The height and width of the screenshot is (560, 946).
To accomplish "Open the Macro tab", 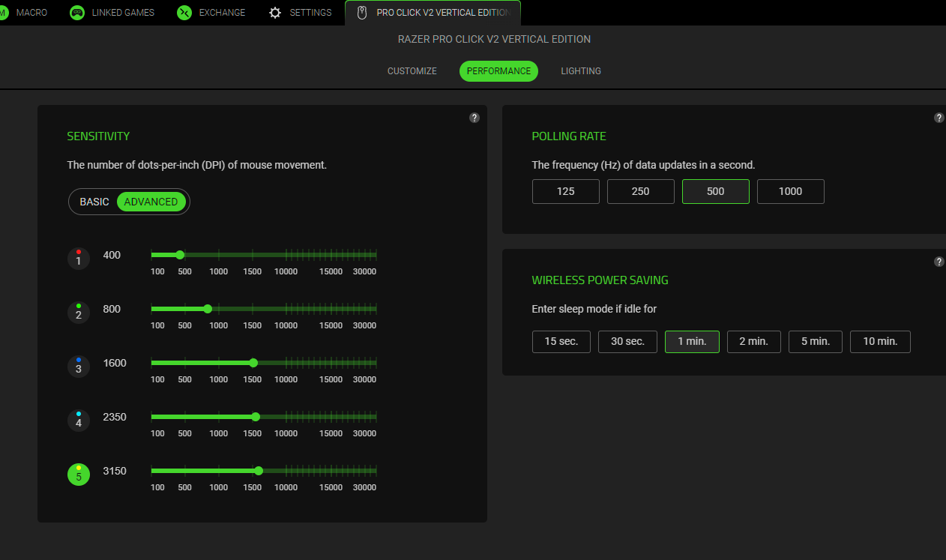I will pos(25,13).
